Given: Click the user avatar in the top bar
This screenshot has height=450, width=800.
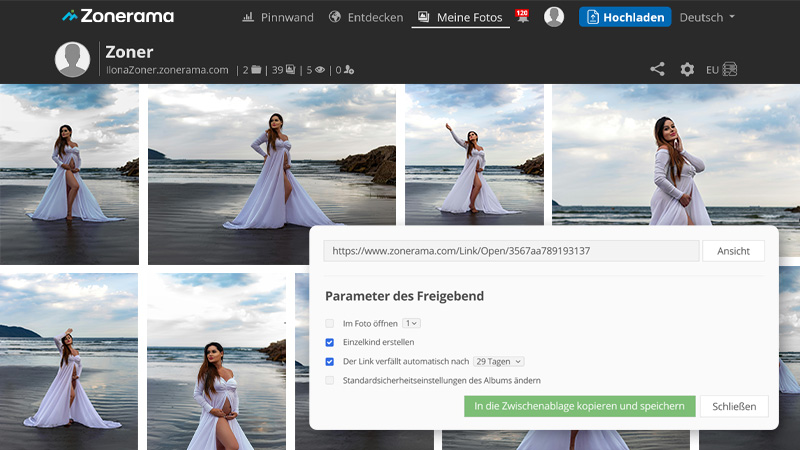Looking at the screenshot, I should pos(554,17).
